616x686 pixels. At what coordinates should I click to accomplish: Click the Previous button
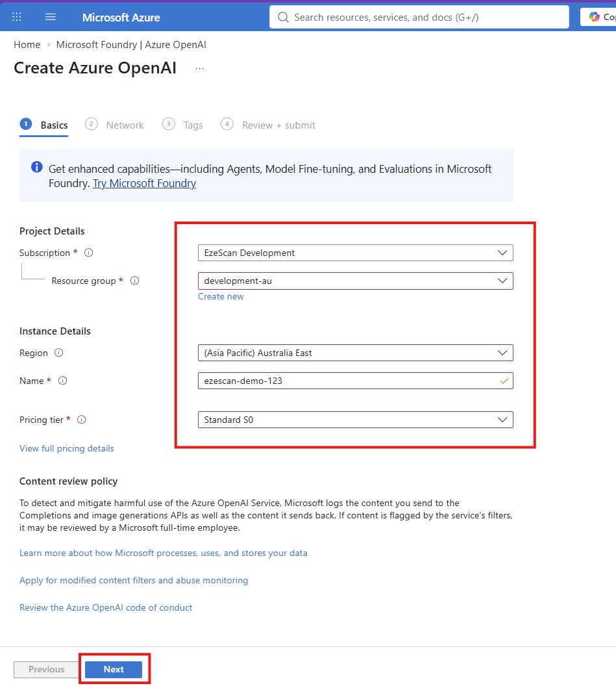(46, 669)
